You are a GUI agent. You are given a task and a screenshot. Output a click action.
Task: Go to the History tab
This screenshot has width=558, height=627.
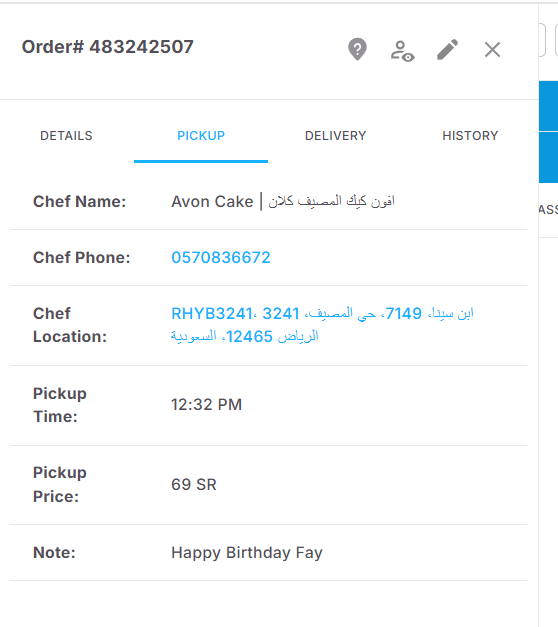click(470, 136)
